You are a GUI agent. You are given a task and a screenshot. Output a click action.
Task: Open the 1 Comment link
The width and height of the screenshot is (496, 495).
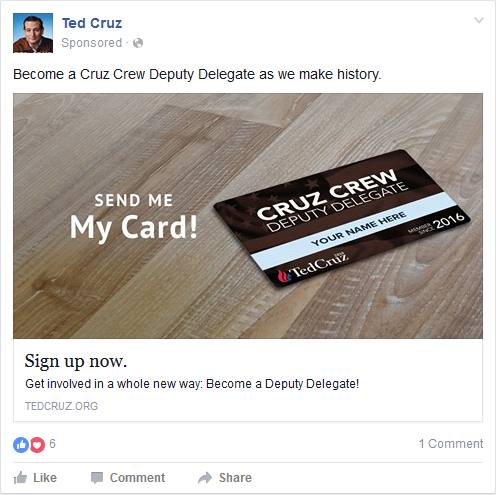pos(451,444)
